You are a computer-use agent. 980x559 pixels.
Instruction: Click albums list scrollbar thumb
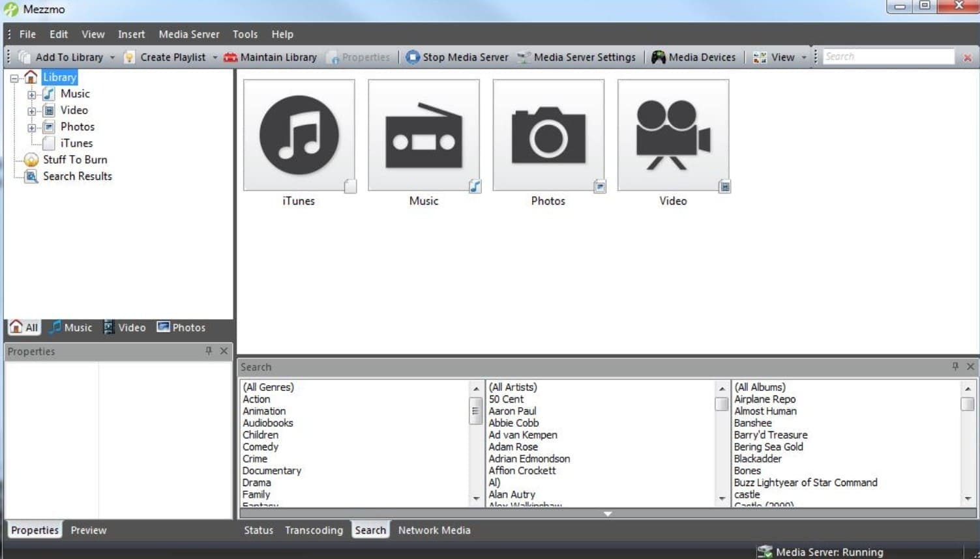(x=968, y=404)
